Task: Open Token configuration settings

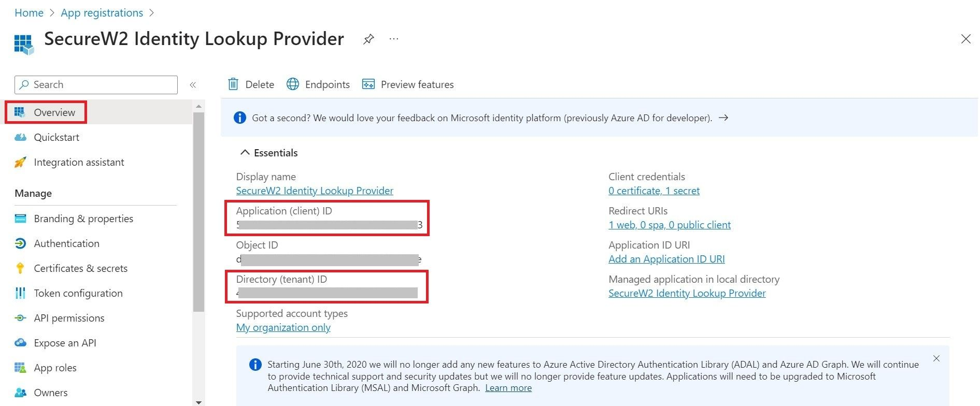Action: tap(78, 293)
